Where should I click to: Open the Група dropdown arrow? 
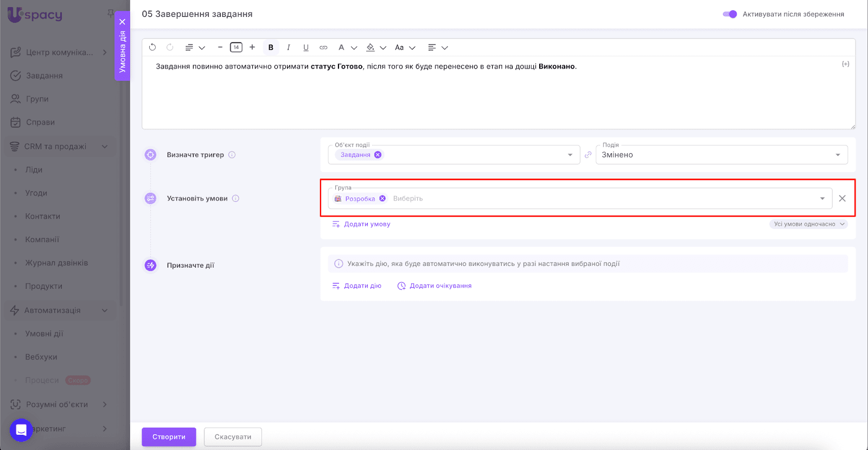tap(822, 199)
